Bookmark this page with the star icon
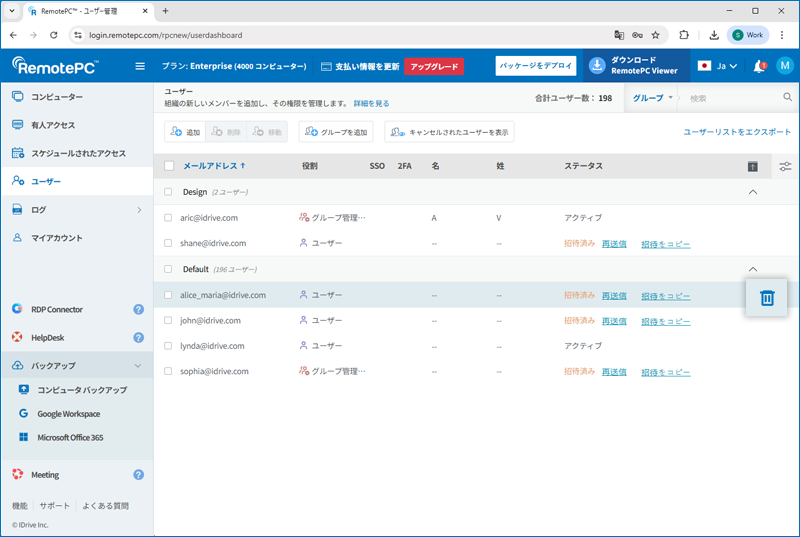 point(656,35)
